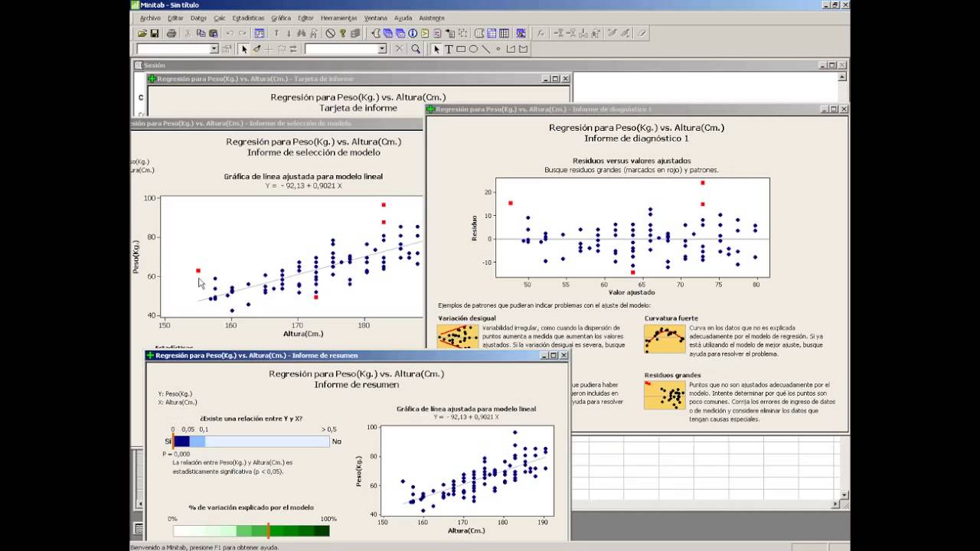
Task: Click the fx function toolbar icon
Action: tap(541, 33)
